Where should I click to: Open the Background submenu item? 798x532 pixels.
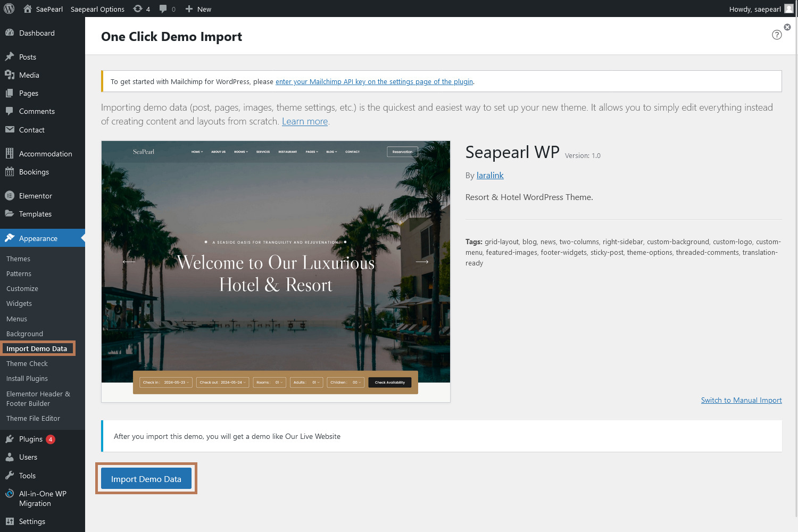24,334
